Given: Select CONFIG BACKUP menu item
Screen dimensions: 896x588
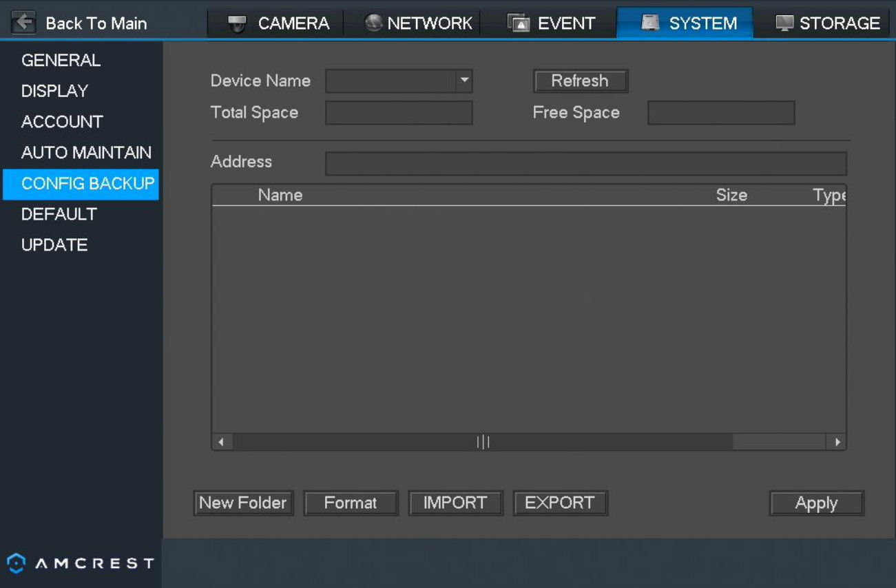Looking at the screenshot, I should [81, 184].
